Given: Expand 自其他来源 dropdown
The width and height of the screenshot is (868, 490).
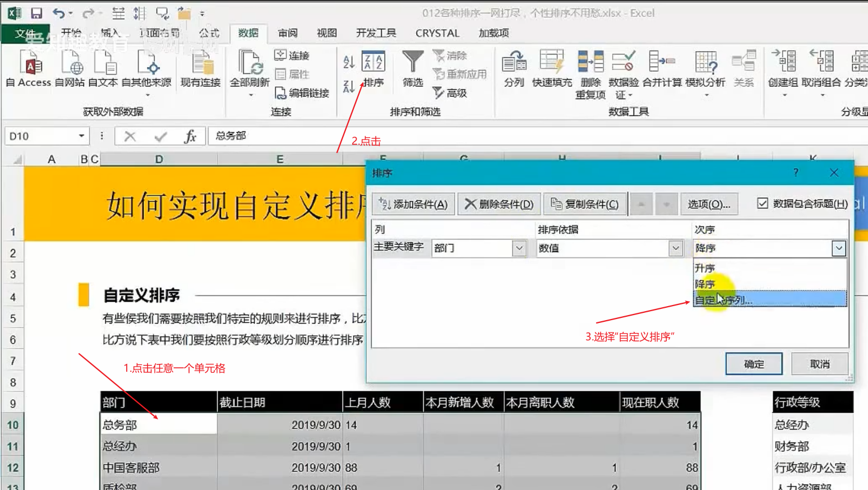Looking at the screenshot, I should (x=147, y=95).
